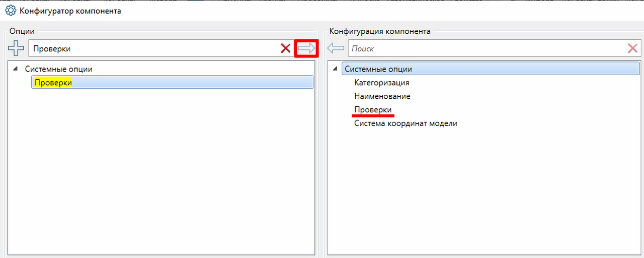
Task: Move selected option right with arrow button
Action: 306,48
